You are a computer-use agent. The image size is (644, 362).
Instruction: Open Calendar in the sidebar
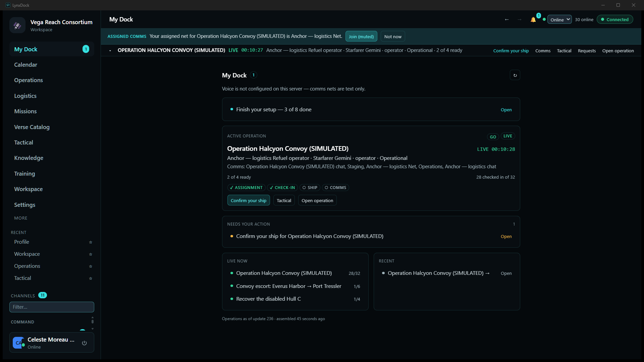(52, 65)
